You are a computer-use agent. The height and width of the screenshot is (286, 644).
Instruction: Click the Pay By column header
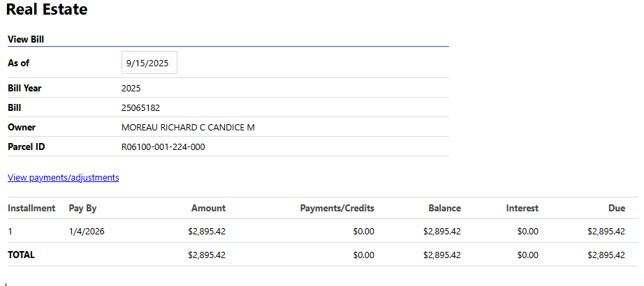click(82, 208)
